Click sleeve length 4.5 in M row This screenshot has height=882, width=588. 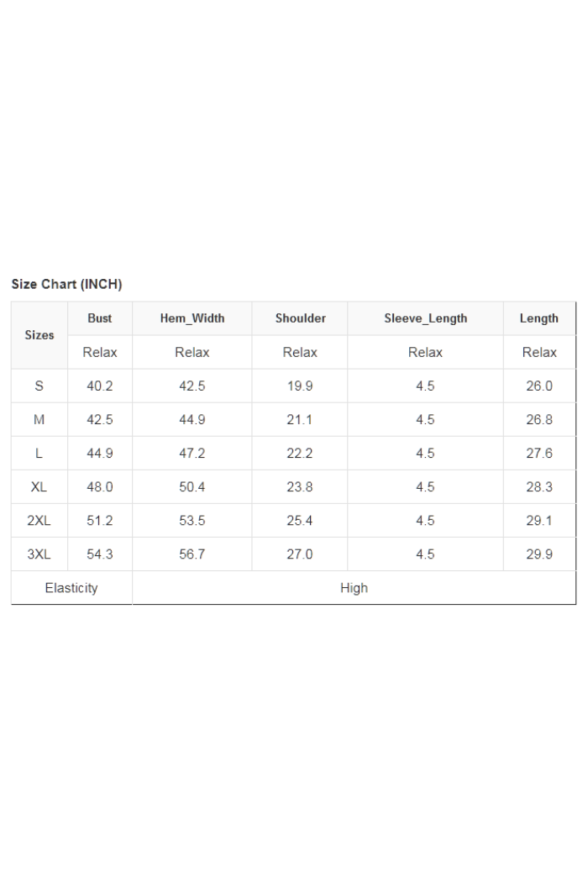coord(425,420)
